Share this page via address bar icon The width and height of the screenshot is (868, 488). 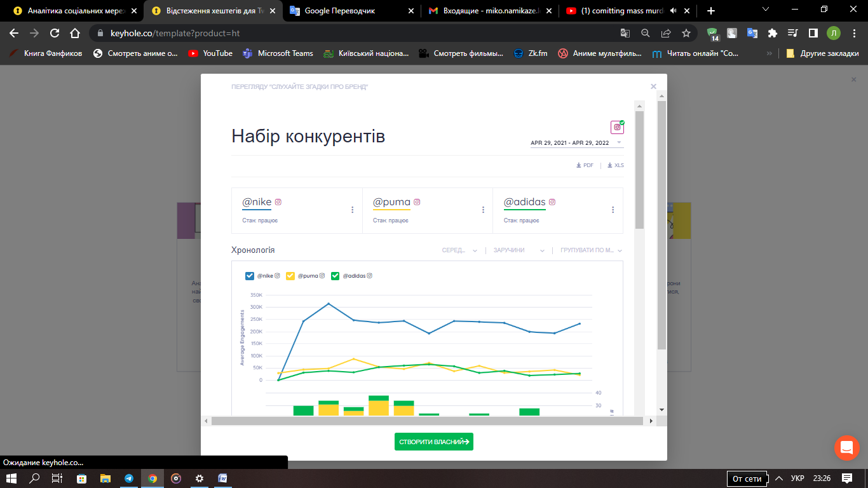tap(666, 33)
